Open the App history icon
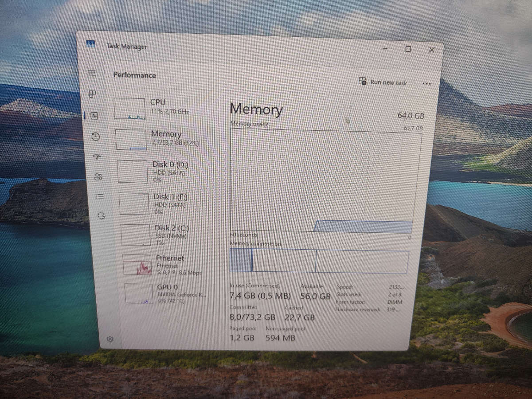Viewport: 532px width, 399px height. tap(95, 137)
